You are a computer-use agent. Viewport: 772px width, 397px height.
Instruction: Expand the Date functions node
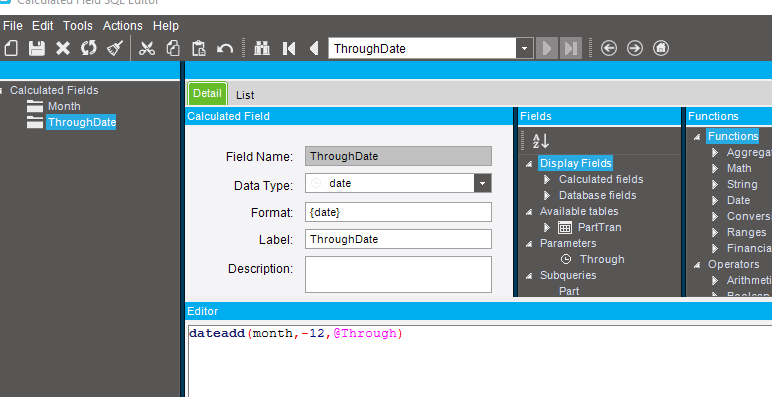pos(715,200)
